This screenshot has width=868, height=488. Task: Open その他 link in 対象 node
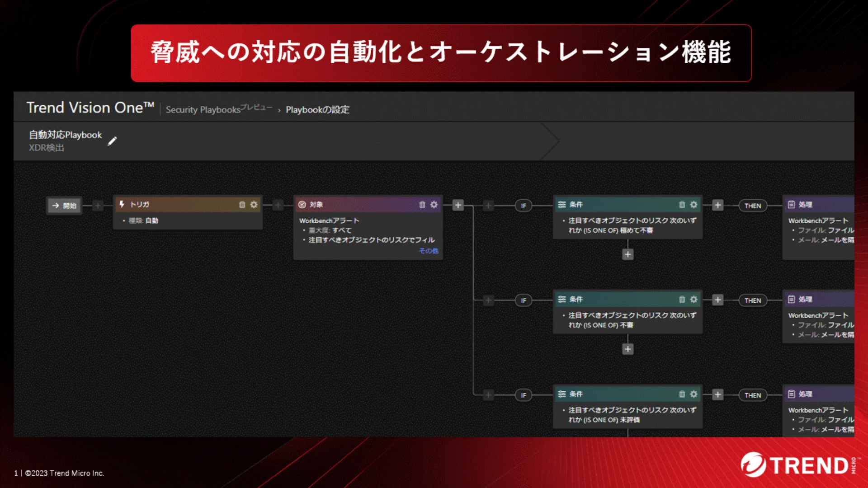(429, 251)
